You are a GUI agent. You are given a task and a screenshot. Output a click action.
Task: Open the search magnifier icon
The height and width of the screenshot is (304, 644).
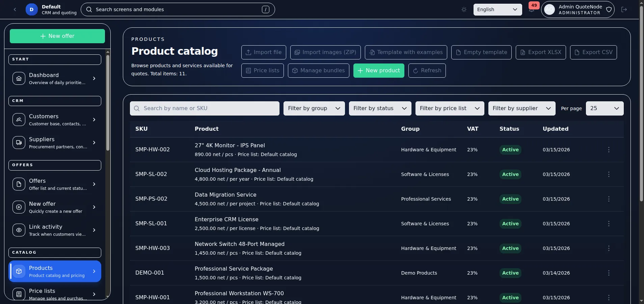(89, 9)
